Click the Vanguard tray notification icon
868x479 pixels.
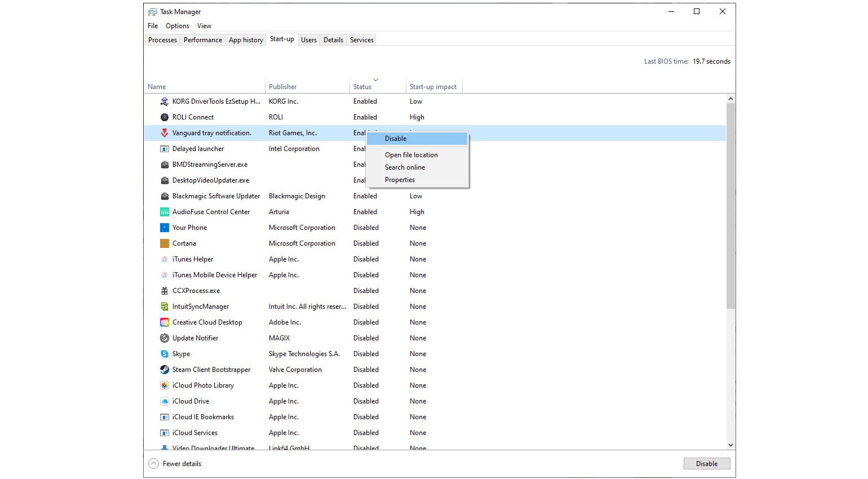(x=165, y=133)
